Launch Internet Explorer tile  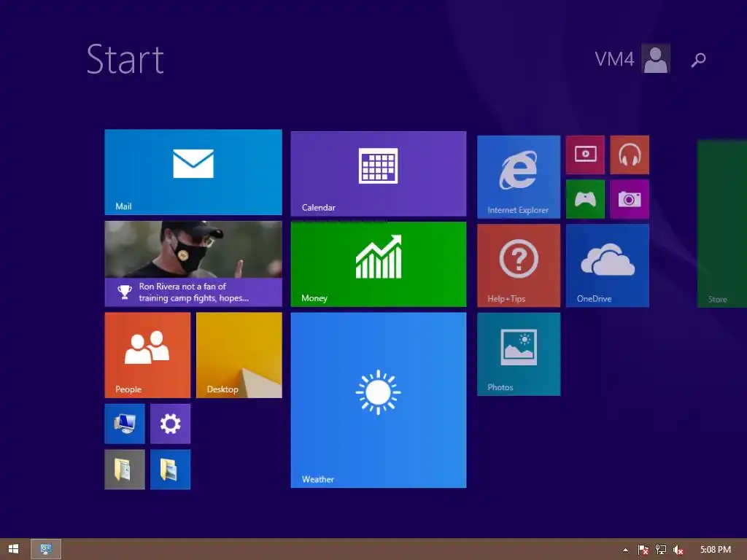click(x=519, y=176)
